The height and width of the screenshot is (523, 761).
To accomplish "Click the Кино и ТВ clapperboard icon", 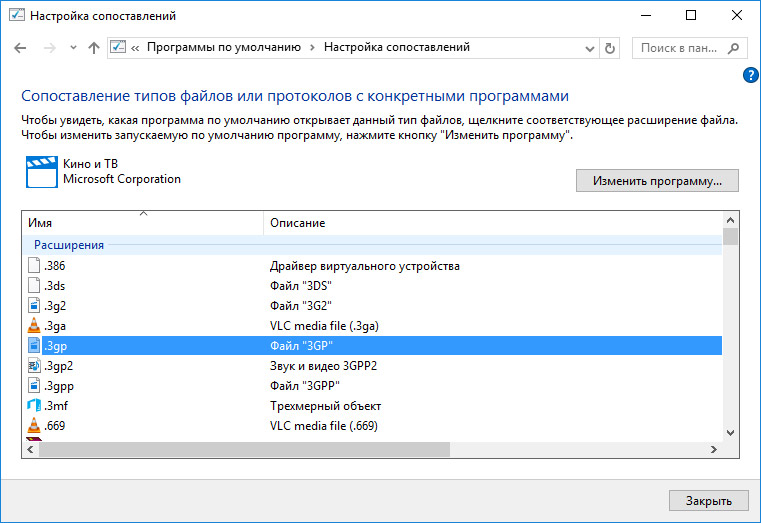I will tap(42, 172).
